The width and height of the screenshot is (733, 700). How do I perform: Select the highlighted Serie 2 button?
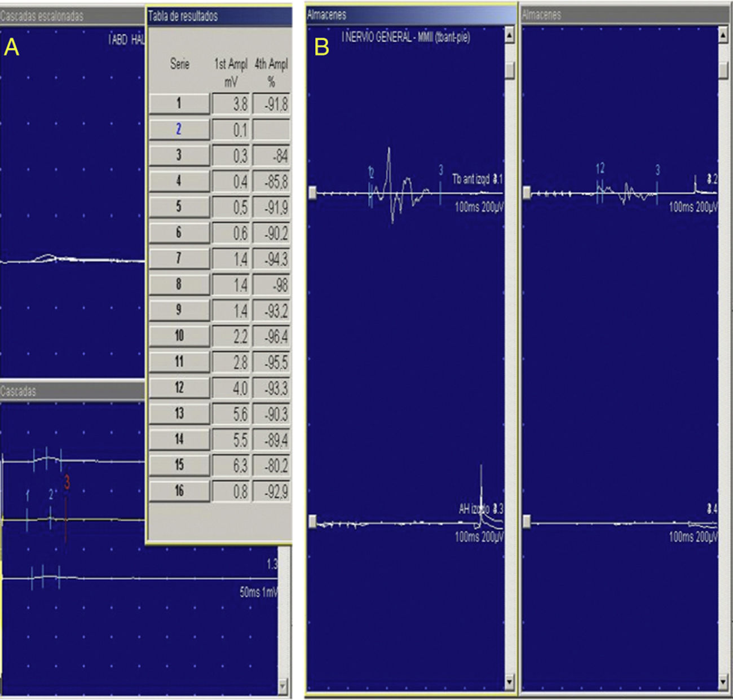pyautogui.click(x=179, y=130)
